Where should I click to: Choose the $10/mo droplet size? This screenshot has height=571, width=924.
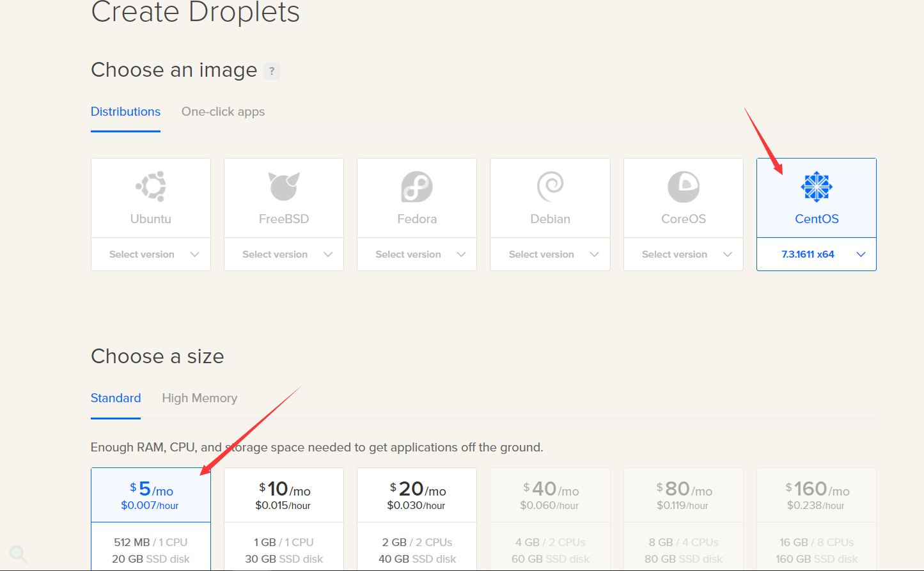284,519
